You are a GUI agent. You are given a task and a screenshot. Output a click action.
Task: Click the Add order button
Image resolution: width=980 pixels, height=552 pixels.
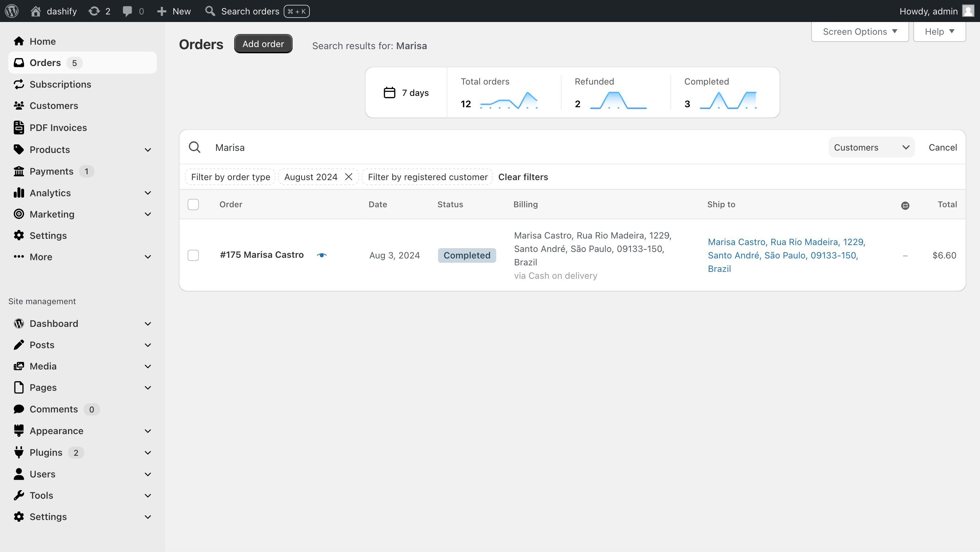pyautogui.click(x=263, y=44)
